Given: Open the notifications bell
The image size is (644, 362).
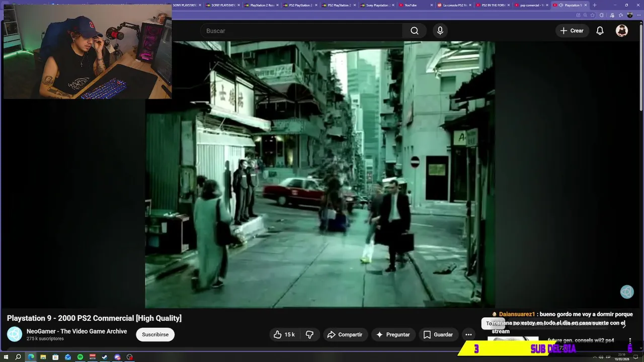Looking at the screenshot, I should coord(600,31).
